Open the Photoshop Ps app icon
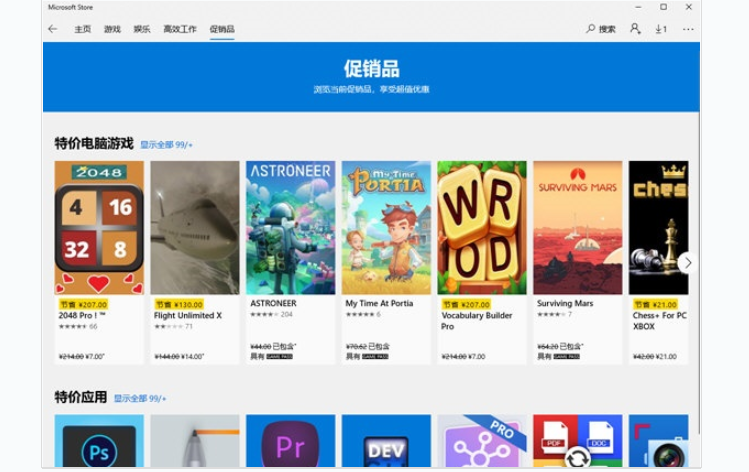This screenshot has width=749, height=472. pos(99,441)
